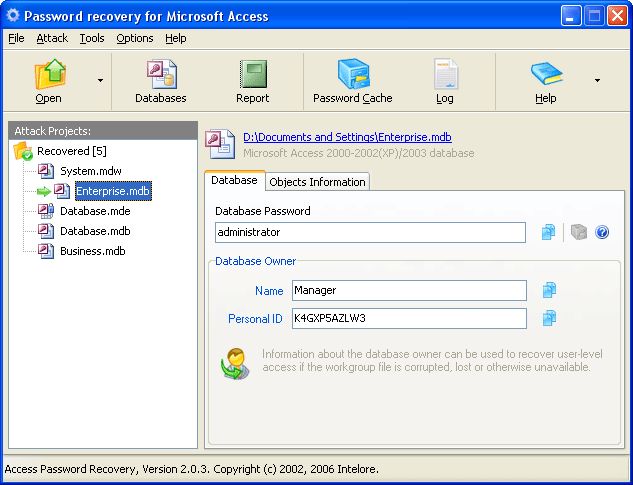Minimize the Password recovery window
This screenshot has height=485, width=633.
point(571,16)
